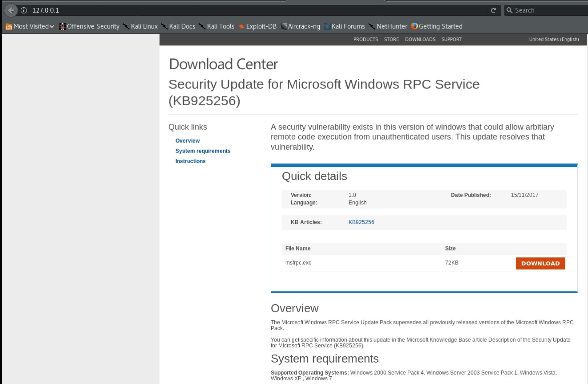Open the Aircrack-ng bookmark
The image size is (588, 384).
pos(300,26)
